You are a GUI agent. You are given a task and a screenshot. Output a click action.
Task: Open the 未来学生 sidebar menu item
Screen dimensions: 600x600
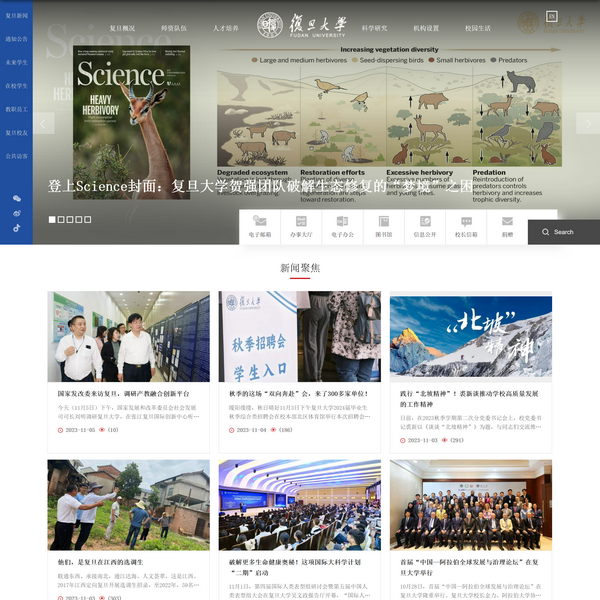pos(16,62)
